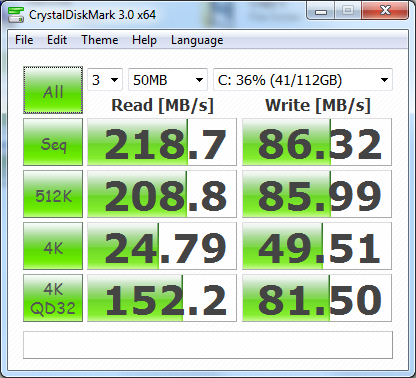Start the 512K random test
Screen dimensions: 416x378
tap(53, 194)
